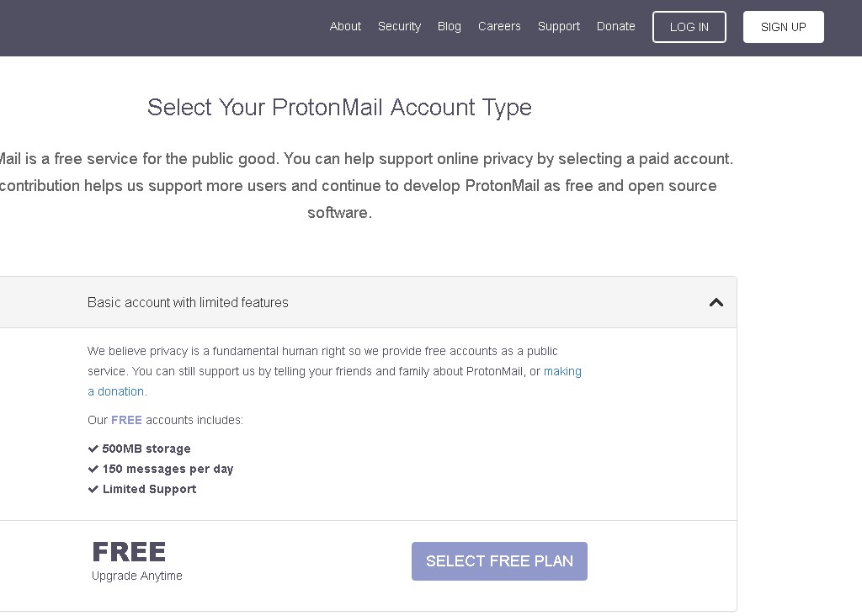Click the "Basic account with limited features" header
The height and width of the screenshot is (616, 862).
click(x=188, y=302)
